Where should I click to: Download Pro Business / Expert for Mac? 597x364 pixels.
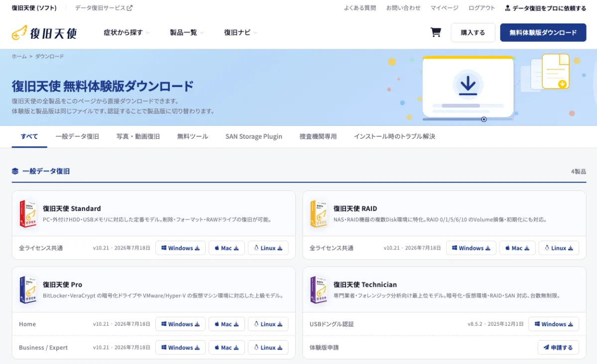point(227,348)
